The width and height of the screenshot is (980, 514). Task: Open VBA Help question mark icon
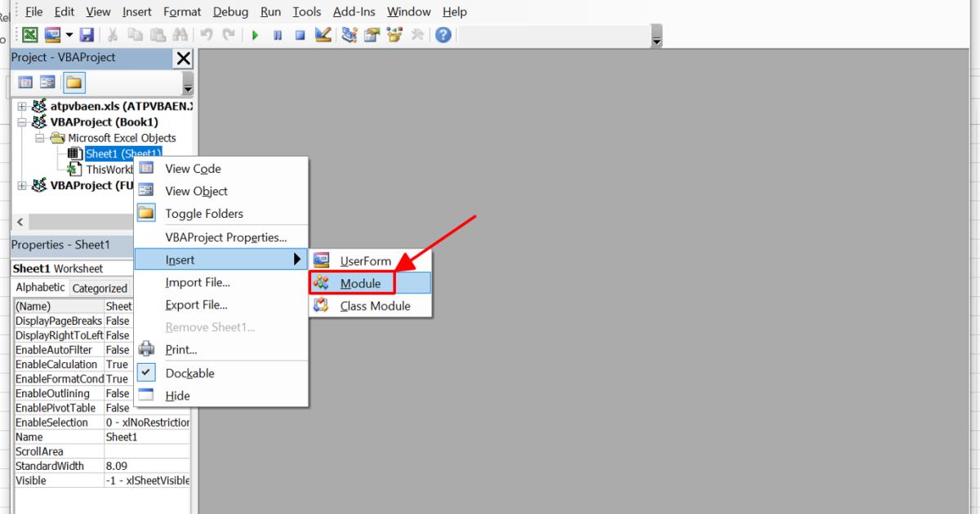click(x=443, y=35)
